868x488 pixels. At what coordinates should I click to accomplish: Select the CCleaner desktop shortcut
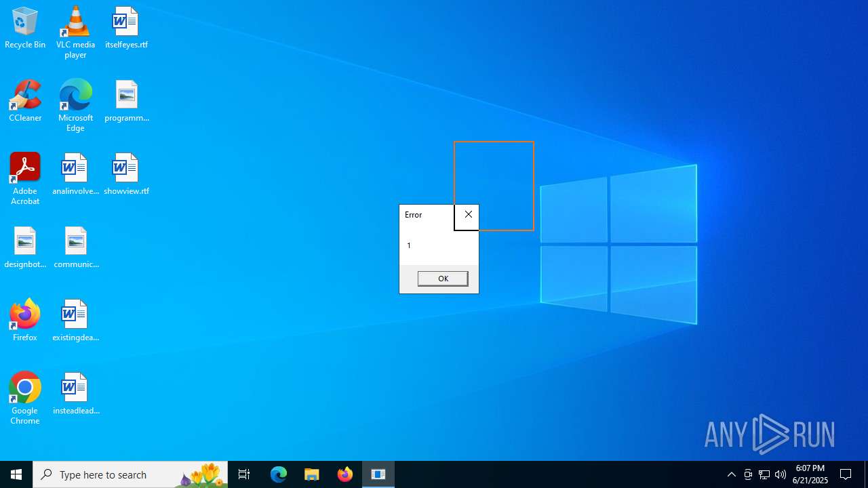pyautogui.click(x=25, y=102)
